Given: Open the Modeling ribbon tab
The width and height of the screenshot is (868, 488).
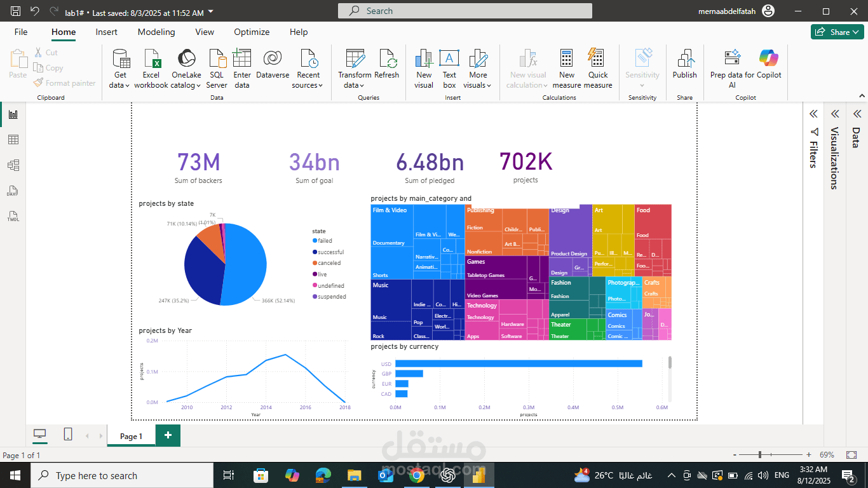Looking at the screenshot, I should click(156, 32).
